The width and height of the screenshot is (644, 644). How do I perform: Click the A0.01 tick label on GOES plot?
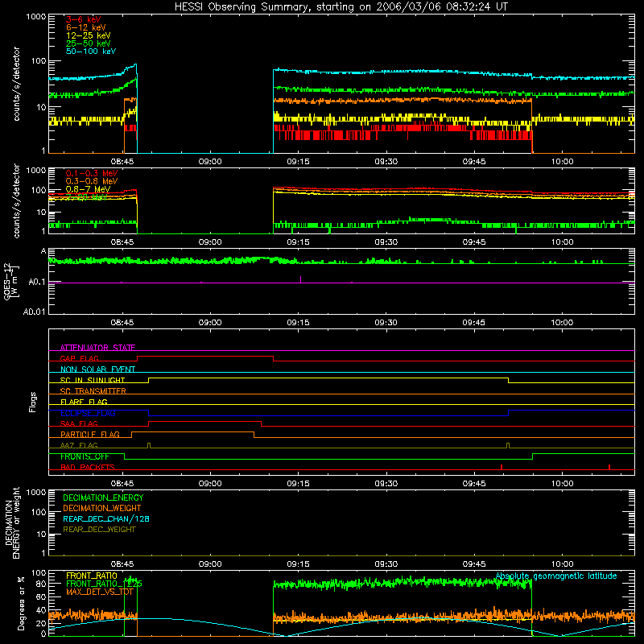tap(34, 312)
